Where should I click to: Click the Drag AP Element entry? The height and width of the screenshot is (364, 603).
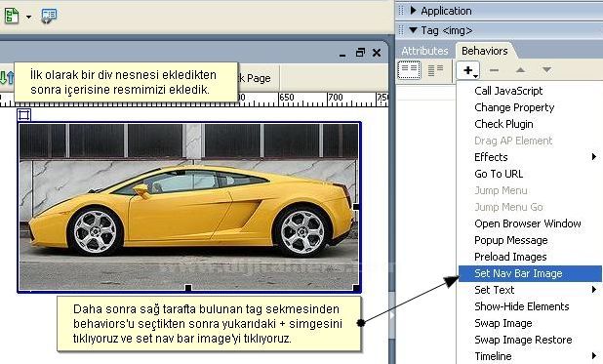click(x=513, y=141)
